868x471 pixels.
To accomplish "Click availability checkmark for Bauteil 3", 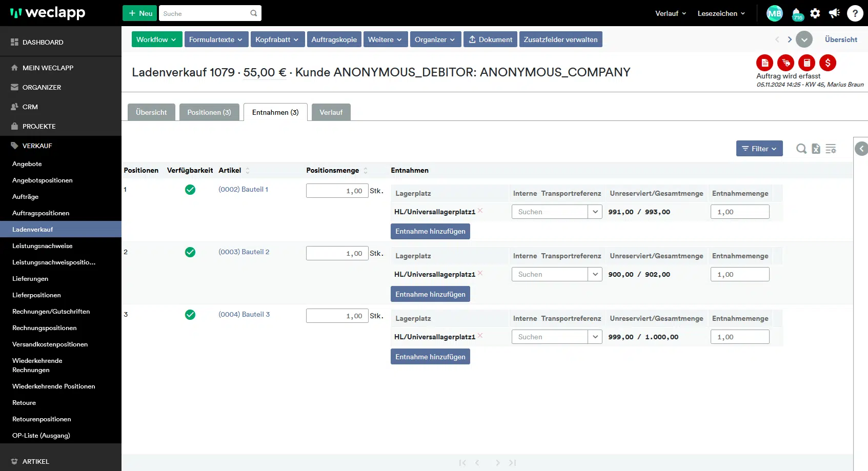I will click(x=190, y=315).
